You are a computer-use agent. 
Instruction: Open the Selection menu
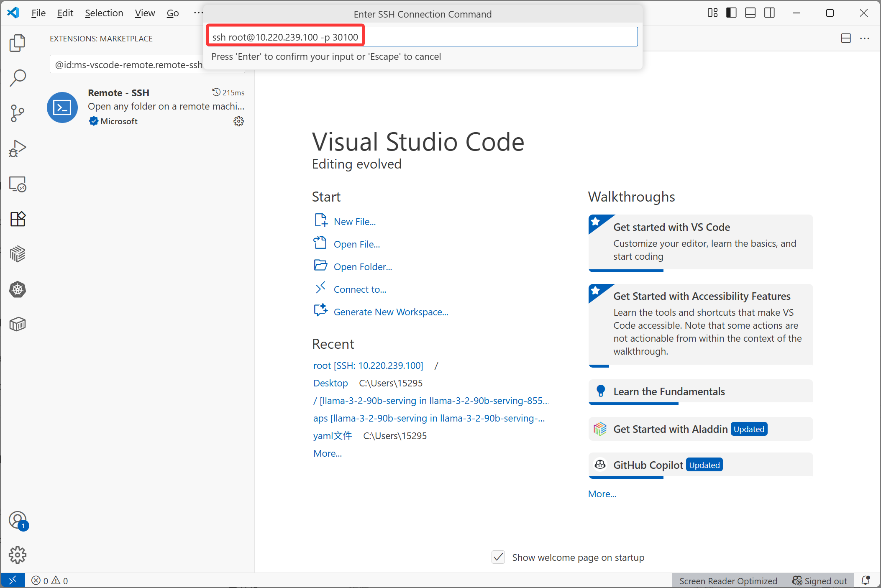[x=104, y=13]
